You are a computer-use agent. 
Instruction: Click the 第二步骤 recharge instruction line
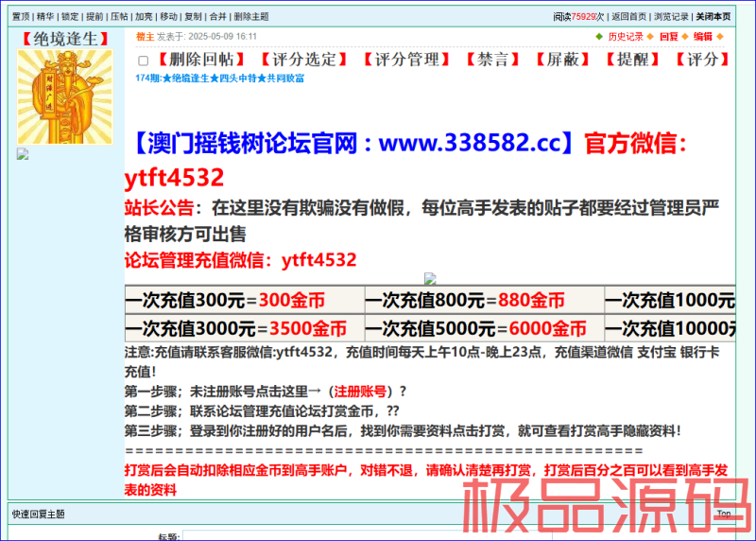click(262, 411)
